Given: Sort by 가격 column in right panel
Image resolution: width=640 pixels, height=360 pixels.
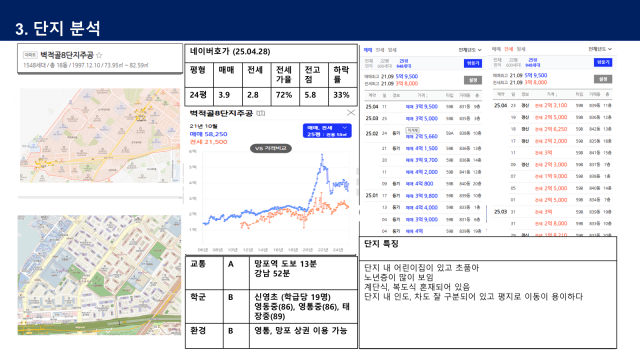Looking at the screenshot, I should tap(552, 94).
